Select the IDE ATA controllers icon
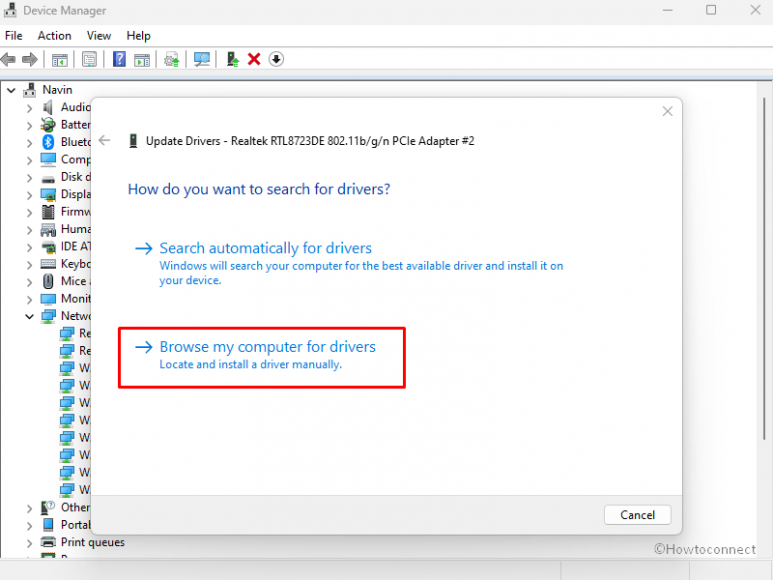 [x=48, y=247]
